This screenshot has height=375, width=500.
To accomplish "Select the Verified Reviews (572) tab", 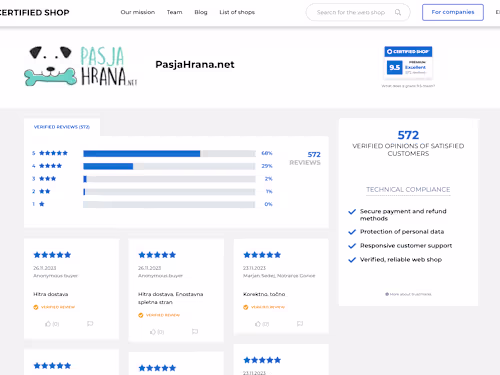I will click(x=62, y=127).
